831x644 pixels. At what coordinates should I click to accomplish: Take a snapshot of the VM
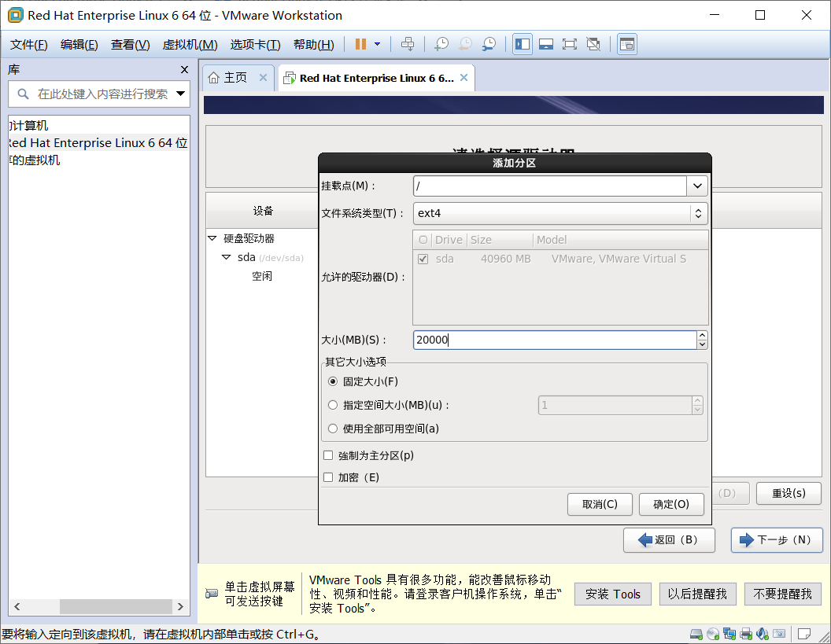coord(441,44)
